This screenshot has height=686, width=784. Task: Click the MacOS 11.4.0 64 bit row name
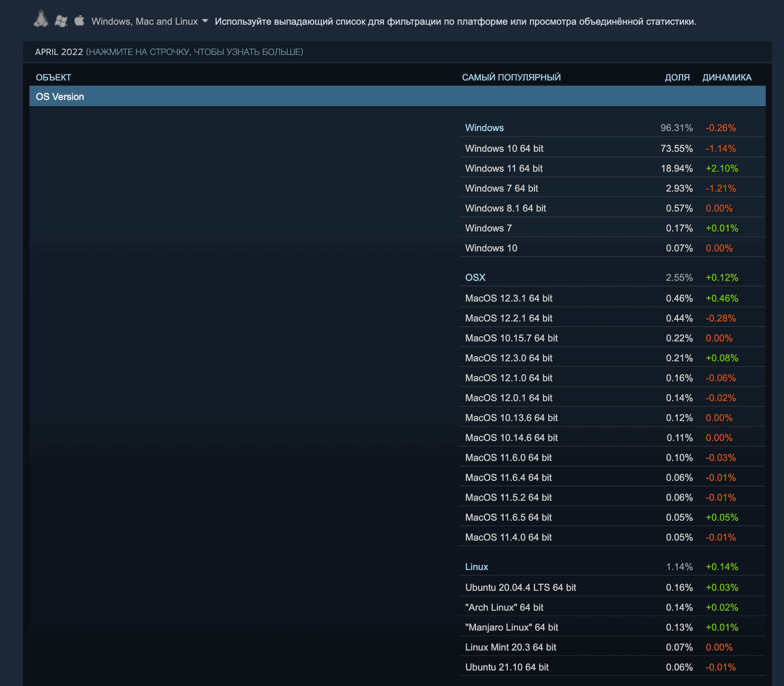tap(509, 537)
